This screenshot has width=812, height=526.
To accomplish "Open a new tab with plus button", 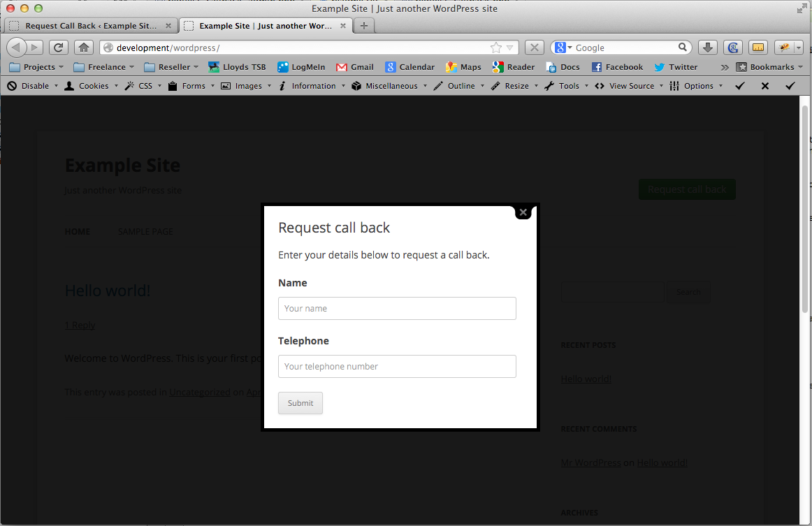I will click(364, 25).
